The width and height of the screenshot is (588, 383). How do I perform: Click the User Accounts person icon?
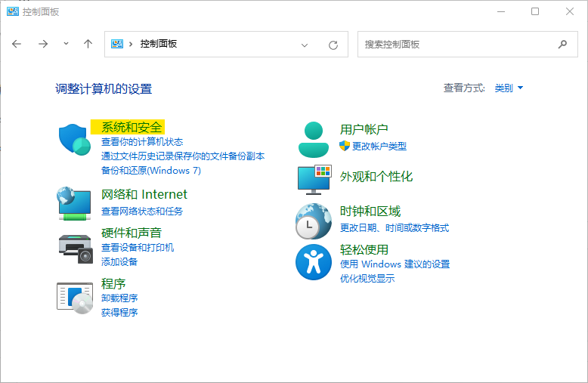313,139
